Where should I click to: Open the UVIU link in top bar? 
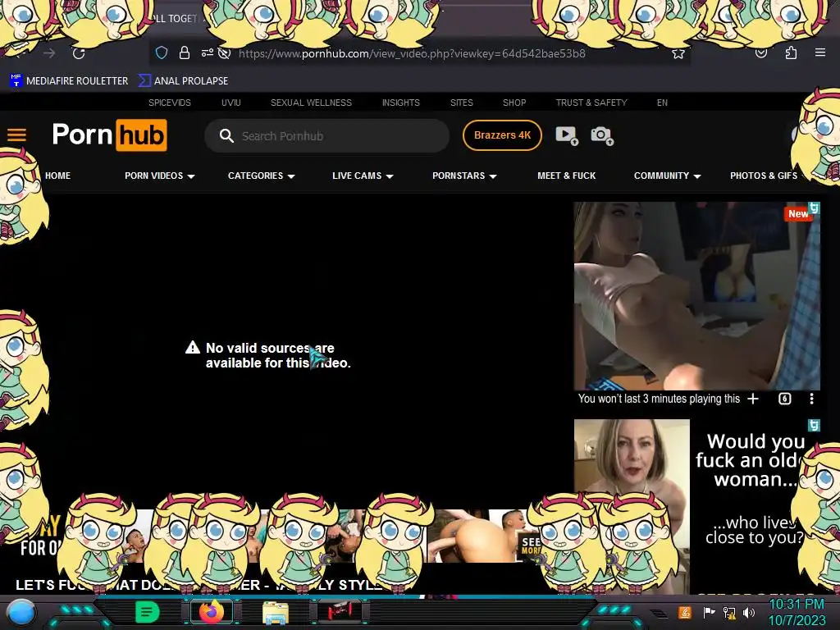pyautogui.click(x=231, y=103)
